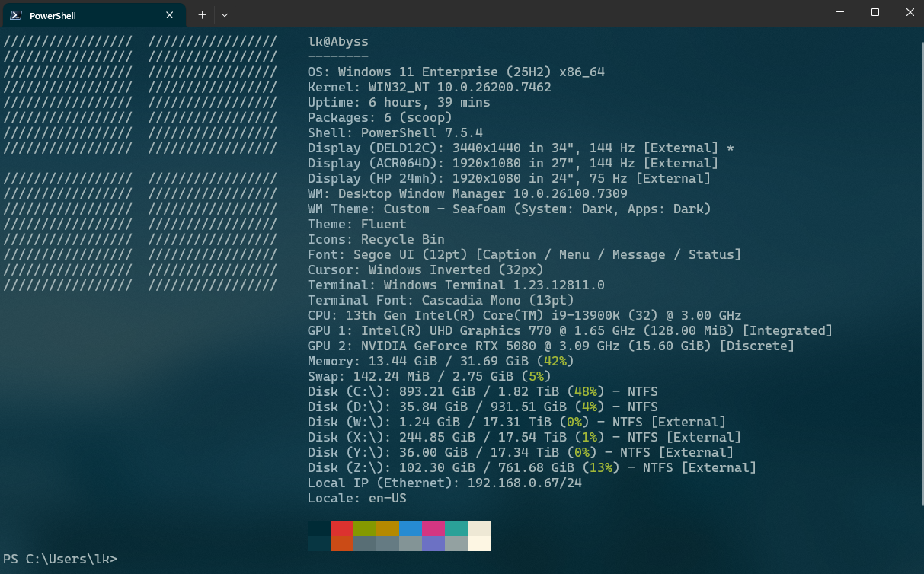
Task: Click the red color block
Action: 342,528
